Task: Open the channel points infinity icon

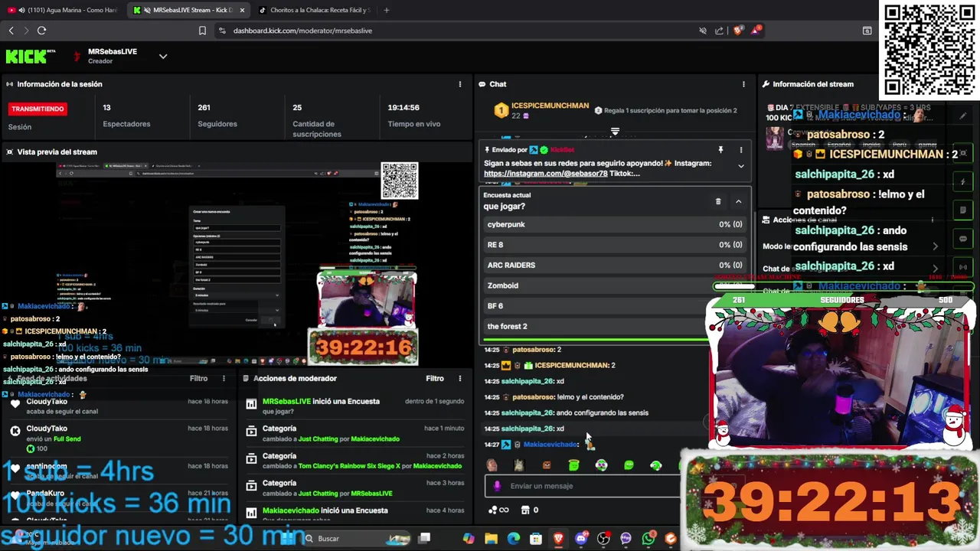Action: [x=502, y=510]
